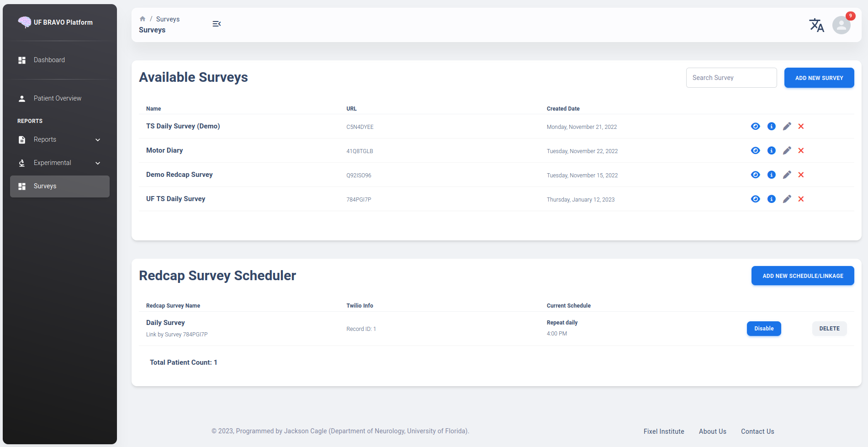
Task: Open the user profile avatar
Action: (x=841, y=25)
